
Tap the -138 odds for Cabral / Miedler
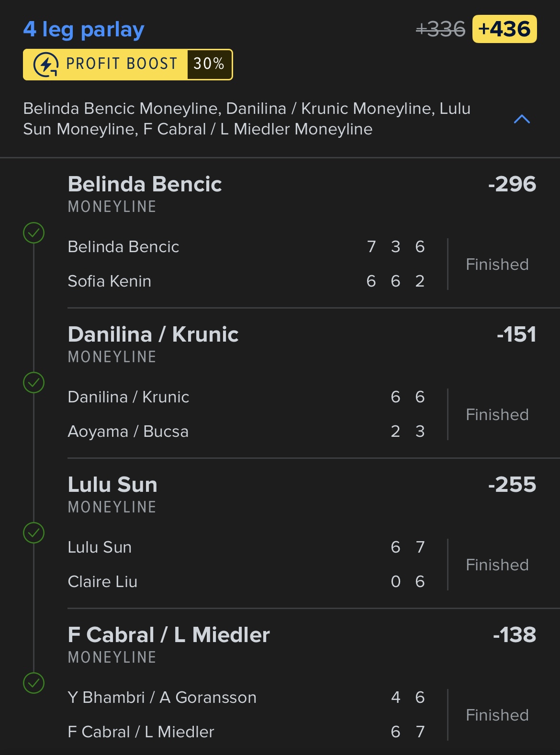[515, 635]
